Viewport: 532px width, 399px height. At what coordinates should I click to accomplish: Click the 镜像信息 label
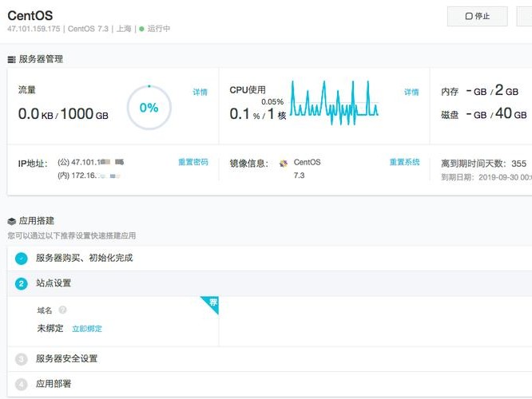click(249, 164)
